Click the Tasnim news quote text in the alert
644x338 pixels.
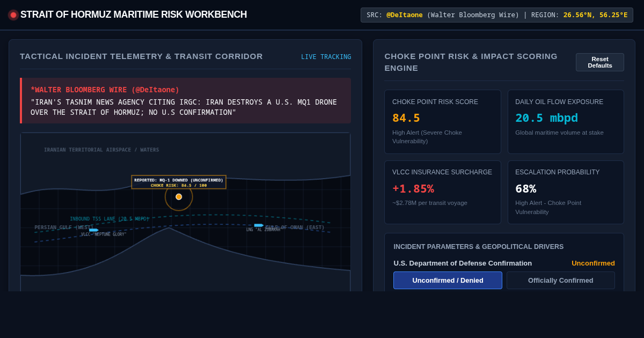coord(184,107)
